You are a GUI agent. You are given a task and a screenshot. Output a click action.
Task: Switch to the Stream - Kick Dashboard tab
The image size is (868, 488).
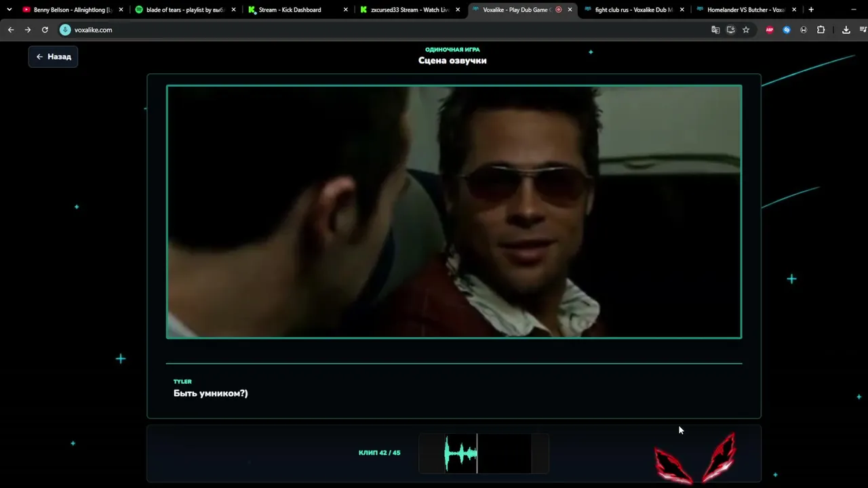(298, 9)
